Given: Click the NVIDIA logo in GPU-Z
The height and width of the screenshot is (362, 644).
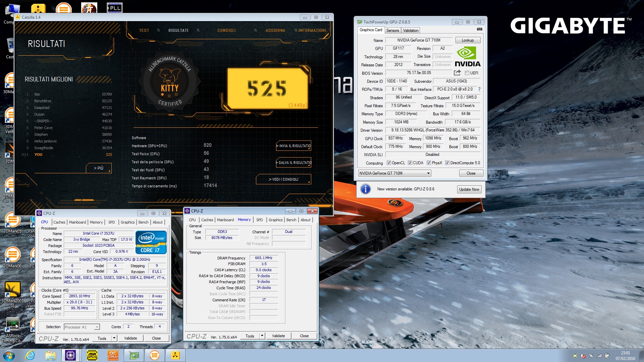Looking at the screenshot, I should coord(468,57).
